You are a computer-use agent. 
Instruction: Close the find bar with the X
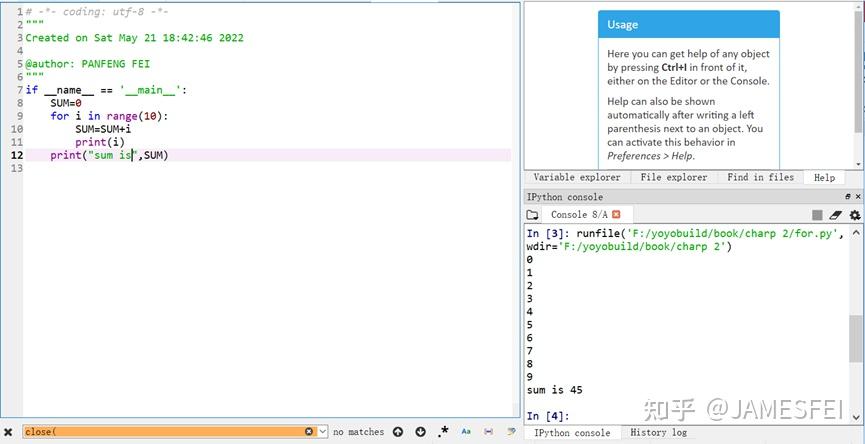click(x=8, y=432)
